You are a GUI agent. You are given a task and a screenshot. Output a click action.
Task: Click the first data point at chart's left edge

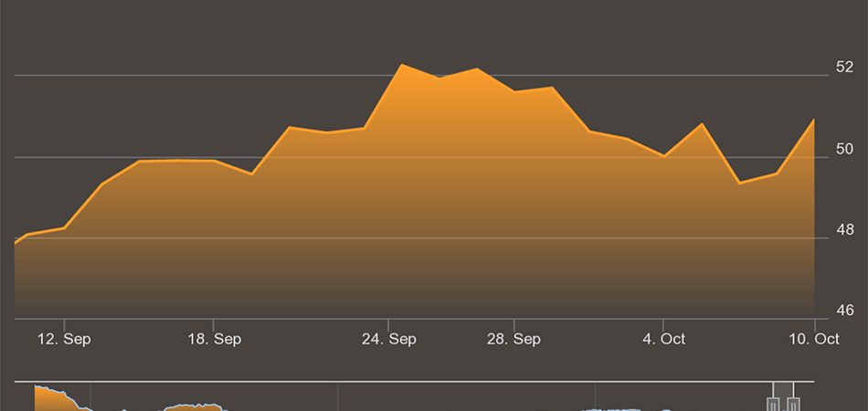[16, 243]
